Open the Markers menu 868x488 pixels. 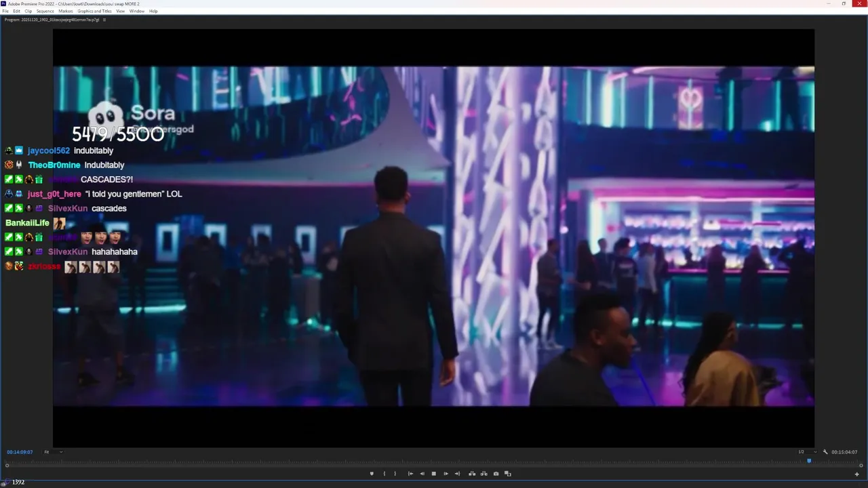point(66,12)
